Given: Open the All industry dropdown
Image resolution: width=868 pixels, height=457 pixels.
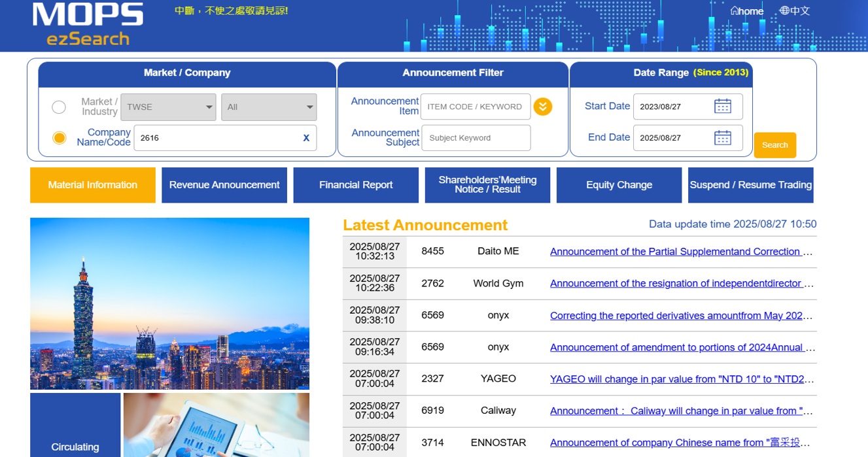Looking at the screenshot, I should (269, 107).
